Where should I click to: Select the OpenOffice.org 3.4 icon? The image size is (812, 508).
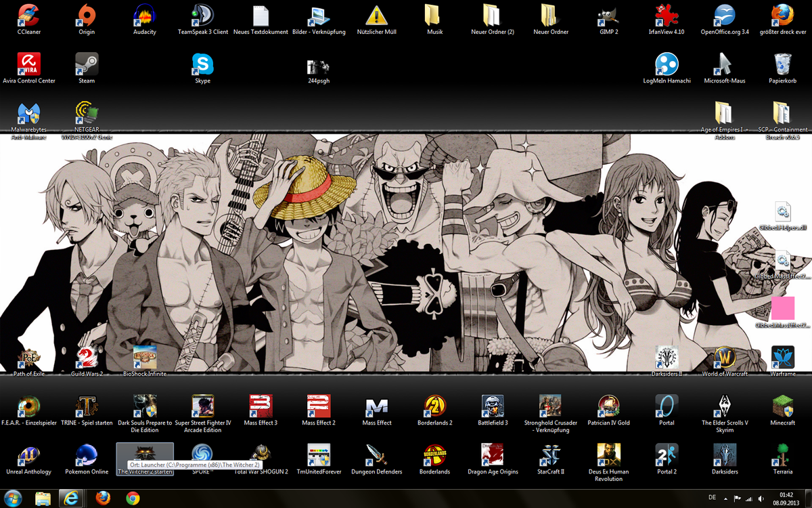tap(725, 15)
